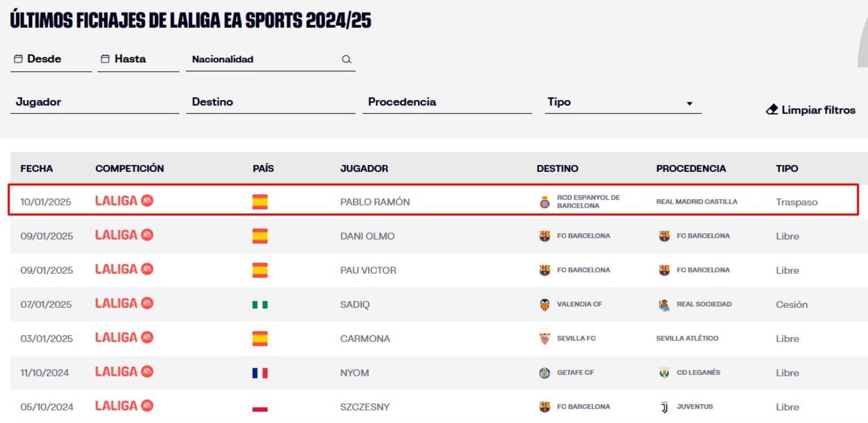
Task: Select the Pablo Ramón transfer row
Action: coord(433,200)
